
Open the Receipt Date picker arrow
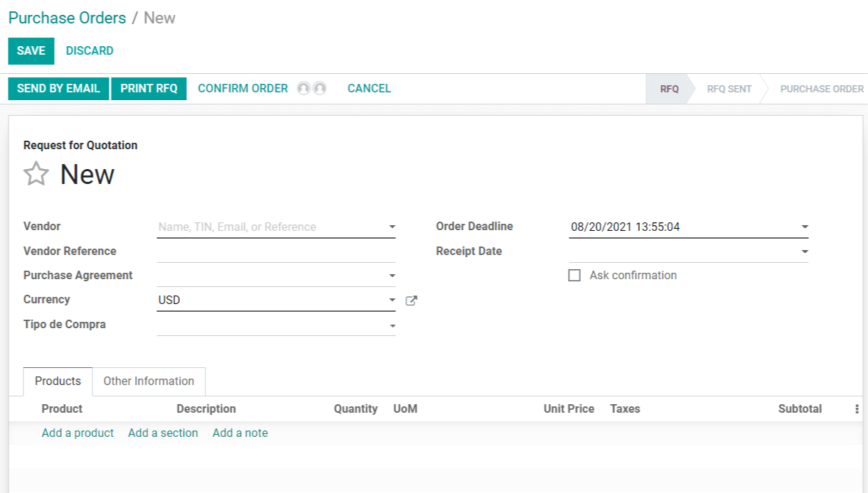[x=805, y=251]
